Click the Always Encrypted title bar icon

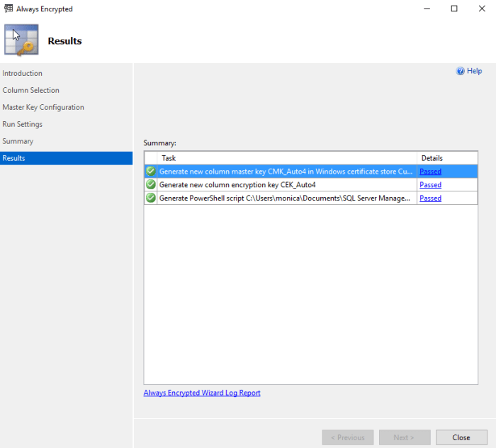pyautogui.click(x=9, y=9)
